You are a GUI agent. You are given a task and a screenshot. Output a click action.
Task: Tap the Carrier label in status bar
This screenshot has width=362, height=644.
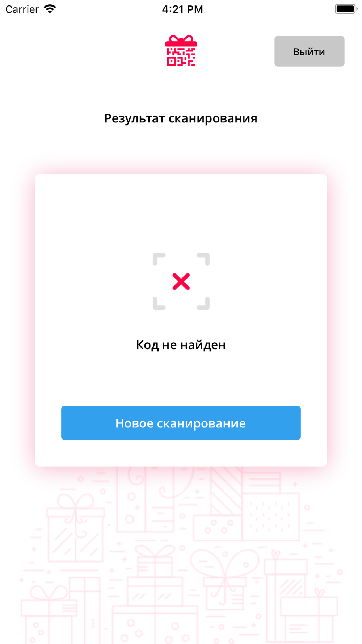tap(22, 9)
